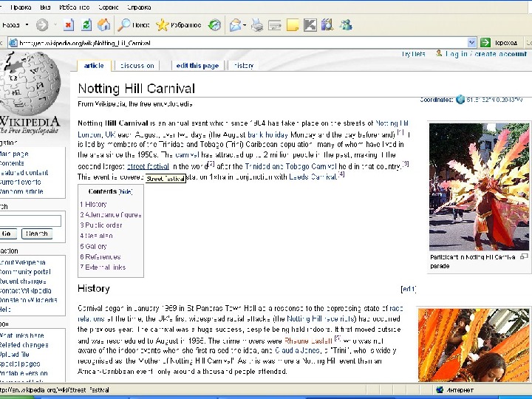
Task: Click the sidebar Go button
Action: [x=8, y=233]
